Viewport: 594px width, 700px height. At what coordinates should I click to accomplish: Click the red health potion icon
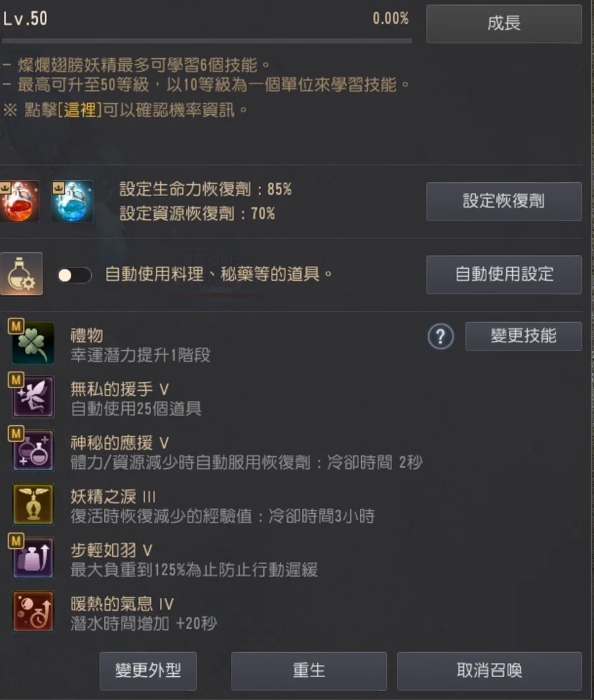coord(19,201)
